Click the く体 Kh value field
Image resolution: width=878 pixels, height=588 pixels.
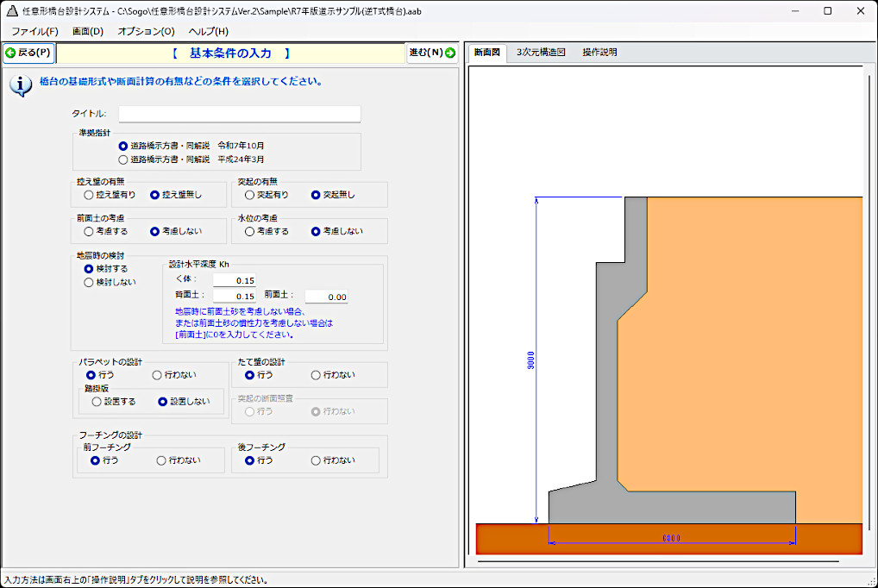pos(234,280)
